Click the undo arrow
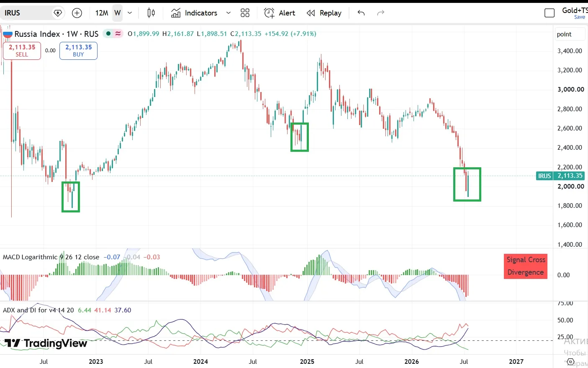The image size is (588, 368). (361, 13)
